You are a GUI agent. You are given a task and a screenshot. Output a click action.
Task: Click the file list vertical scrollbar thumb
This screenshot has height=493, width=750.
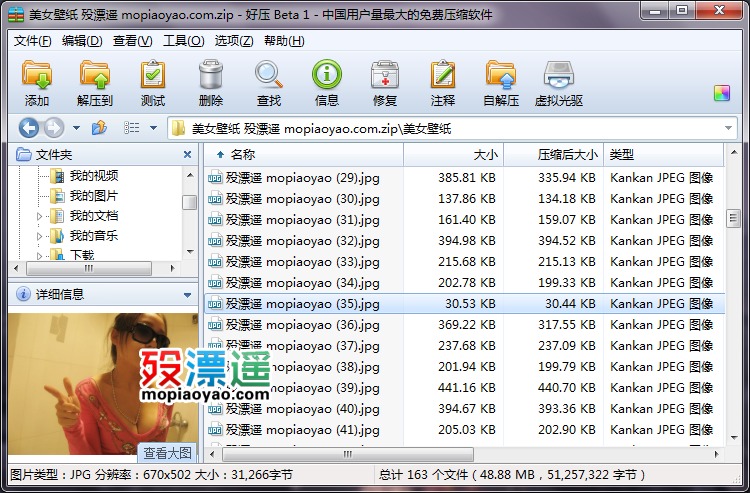click(x=733, y=219)
